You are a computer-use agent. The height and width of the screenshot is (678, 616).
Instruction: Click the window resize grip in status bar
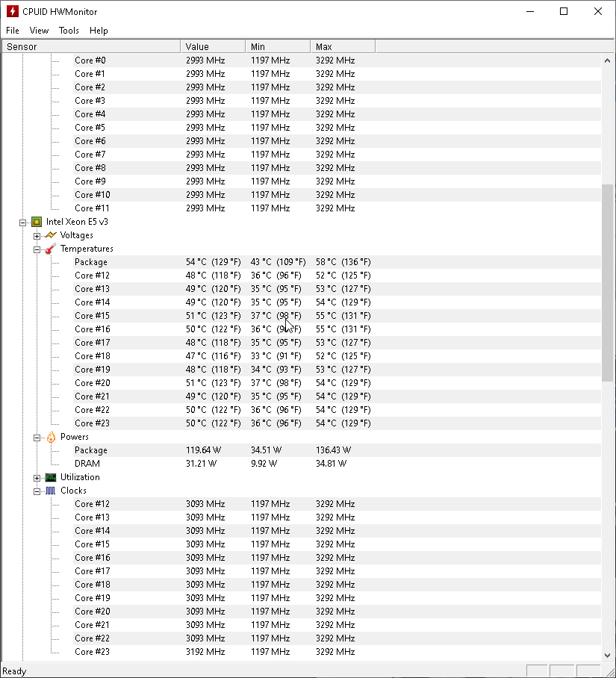(x=609, y=671)
